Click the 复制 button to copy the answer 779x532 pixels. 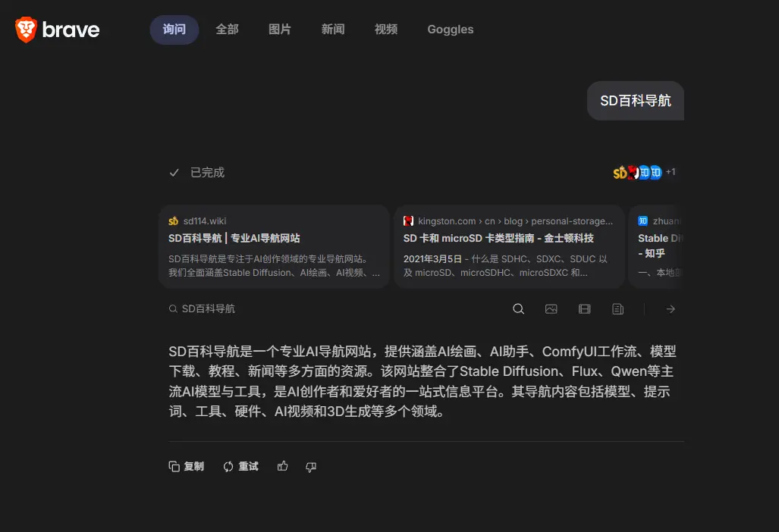186,466
